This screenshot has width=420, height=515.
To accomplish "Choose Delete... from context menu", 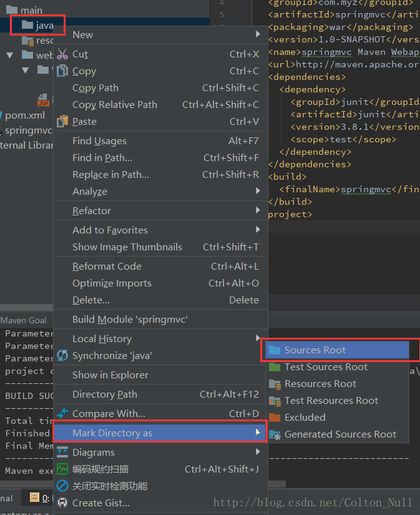I will coord(160,300).
